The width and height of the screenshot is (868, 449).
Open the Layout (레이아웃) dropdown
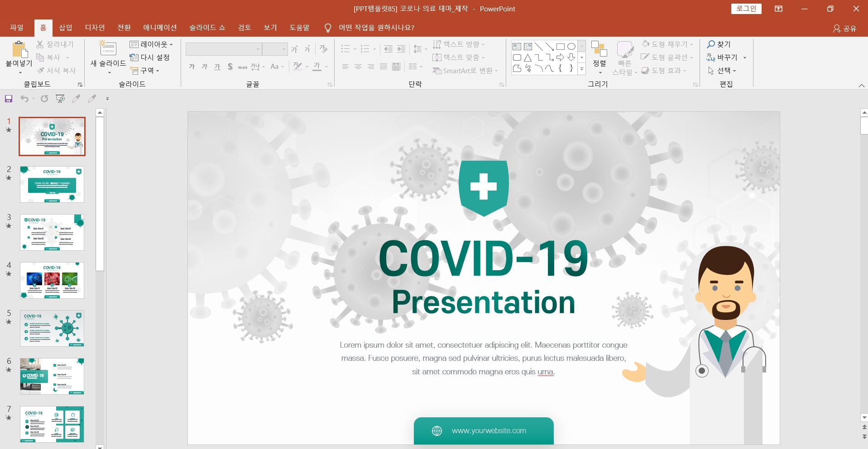(151, 44)
